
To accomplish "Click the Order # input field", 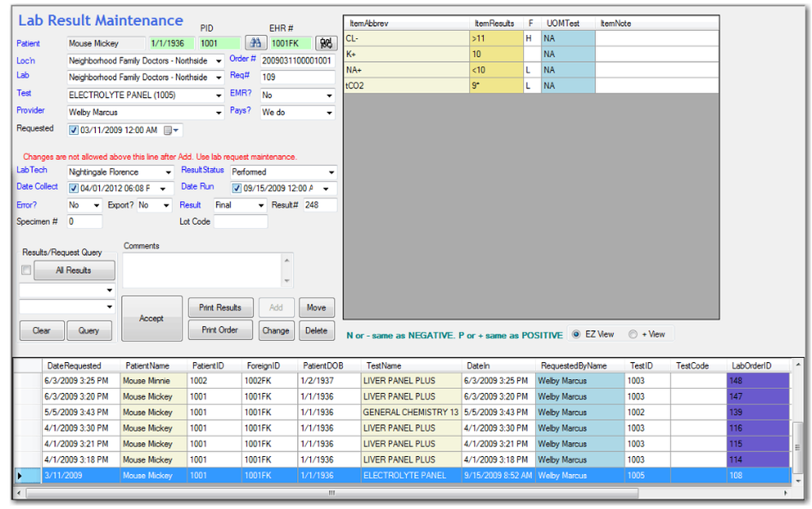I will pos(297,61).
